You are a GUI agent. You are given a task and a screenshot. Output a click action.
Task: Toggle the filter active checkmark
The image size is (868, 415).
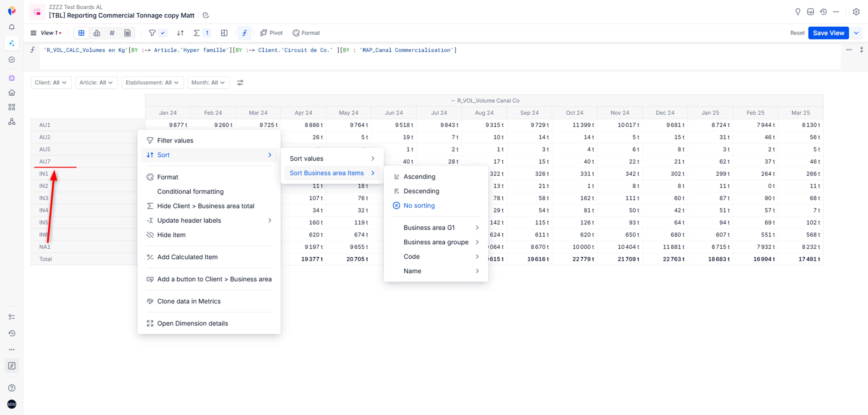click(x=163, y=33)
